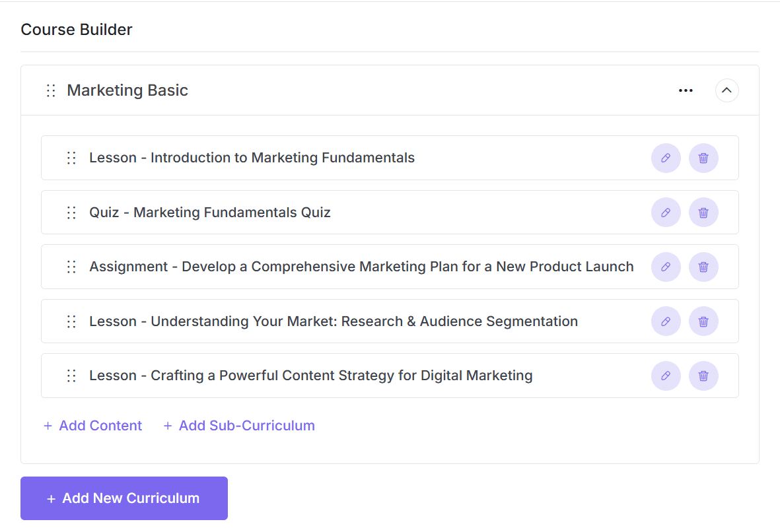The height and width of the screenshot is (532, 780).
Task: Edit the Crafting a Powerful Content Strategy lesson
Action: coord(666,376)
